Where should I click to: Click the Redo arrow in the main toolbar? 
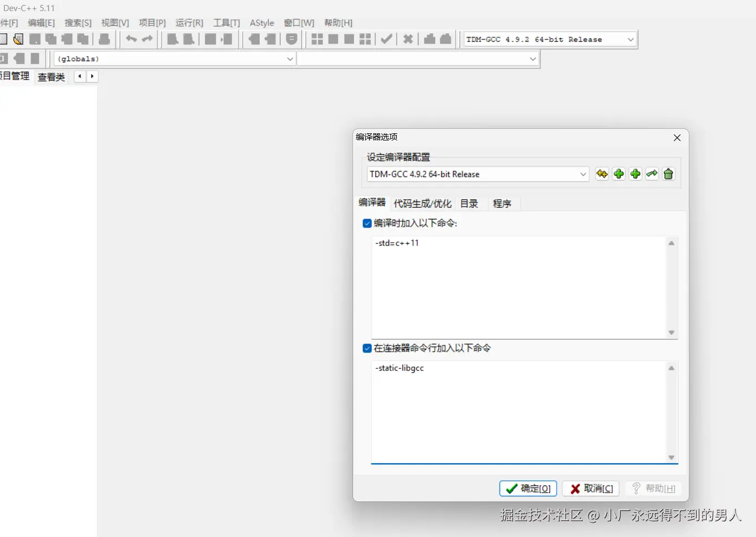pyautogui.click(x=147, y=39)
